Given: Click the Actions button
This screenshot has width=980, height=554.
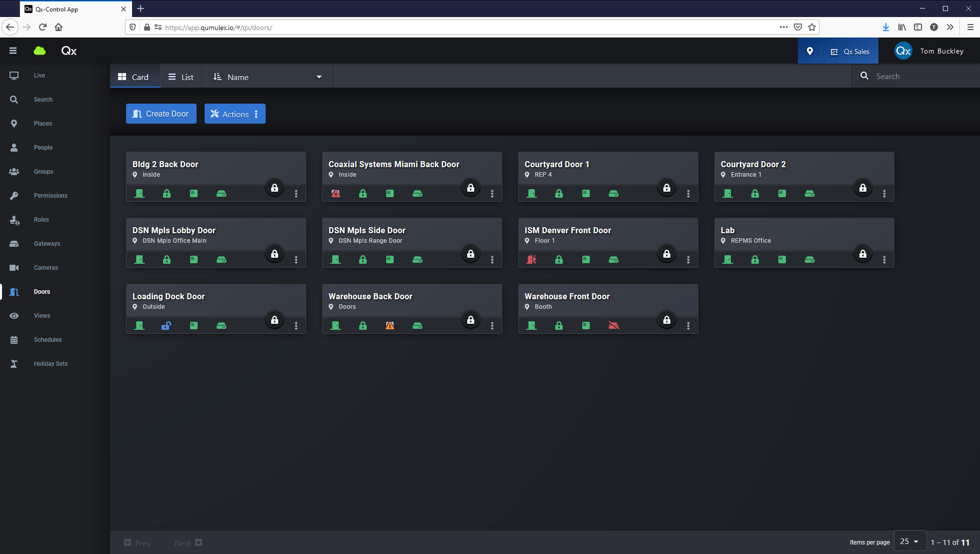Looking at the screenshot, I should (235, 114).
